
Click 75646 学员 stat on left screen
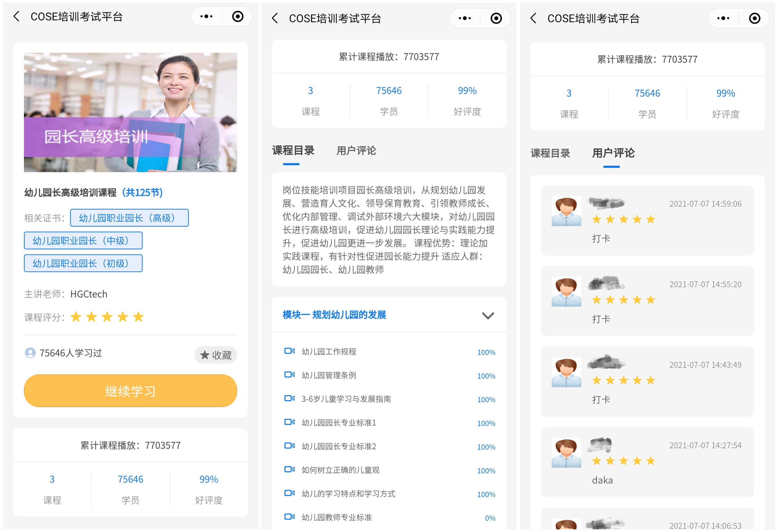pyautogui.click(x=130, y=489)
